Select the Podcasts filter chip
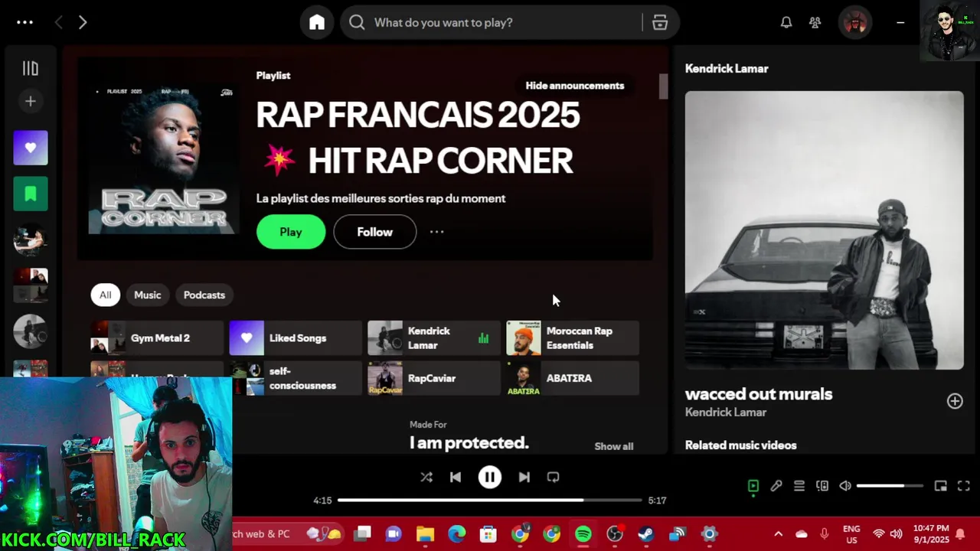Screen dimensions: 980x551 [x=204, y=295]
